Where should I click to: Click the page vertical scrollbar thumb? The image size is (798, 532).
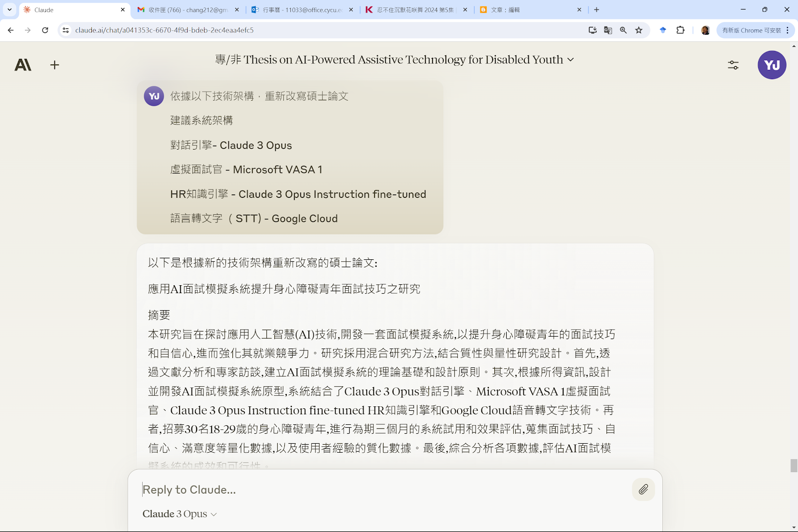794,466
